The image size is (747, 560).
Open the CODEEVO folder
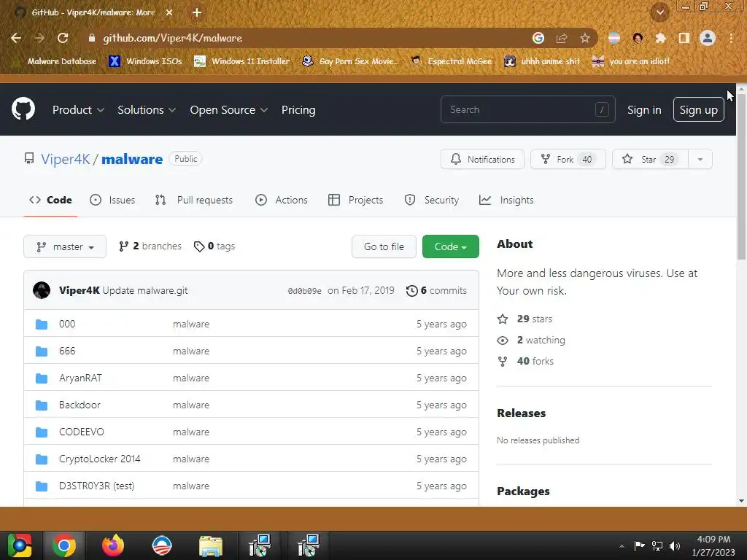click(82, 432)
